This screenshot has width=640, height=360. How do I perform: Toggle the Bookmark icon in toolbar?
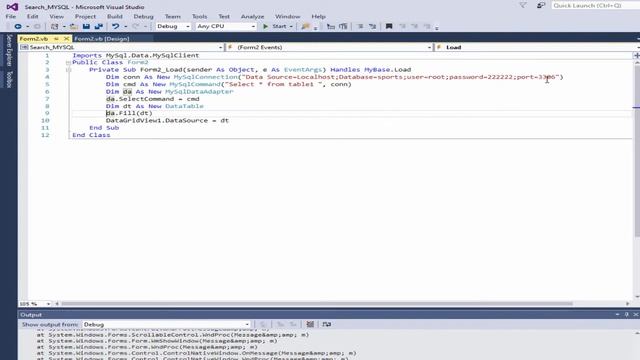coord(389,27)
